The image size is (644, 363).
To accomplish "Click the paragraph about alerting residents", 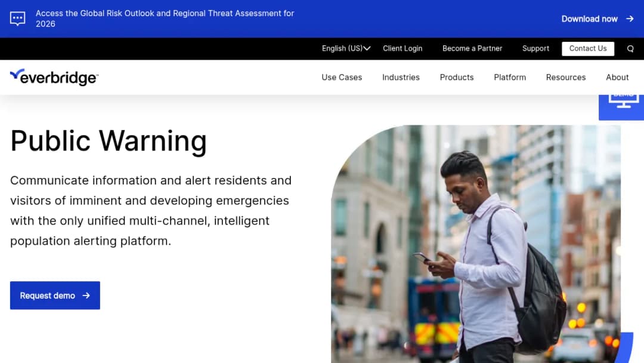I will coord(151,211).
